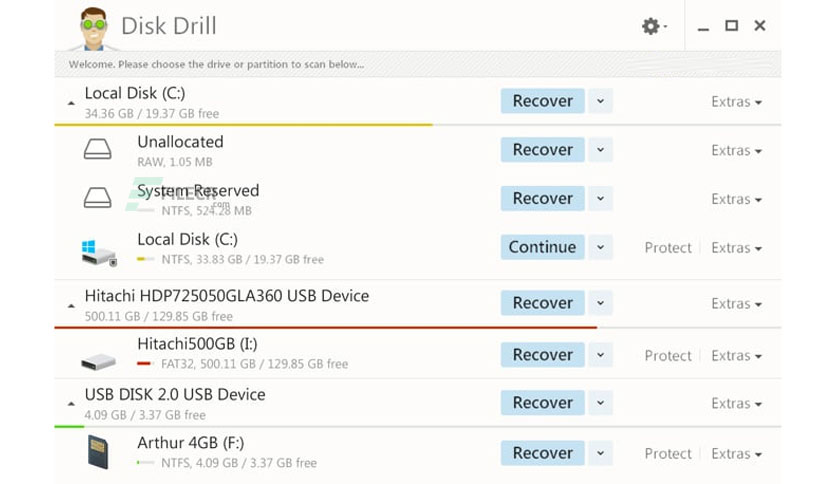Screen dimensions: 836x484
Task: Click the Arthur 4GB SD card icon
Action: tap(98, 452)
